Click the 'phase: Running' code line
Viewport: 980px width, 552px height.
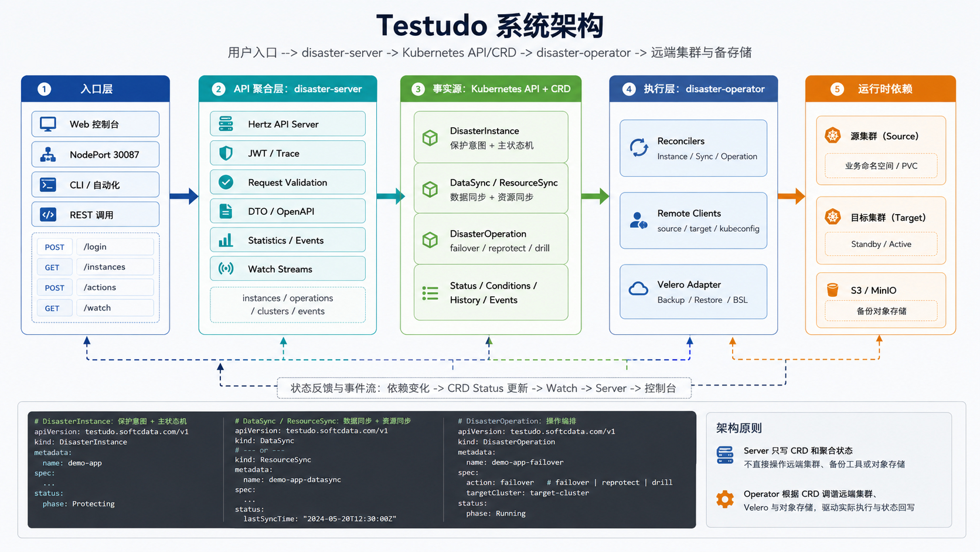click(x=496, y=513)
